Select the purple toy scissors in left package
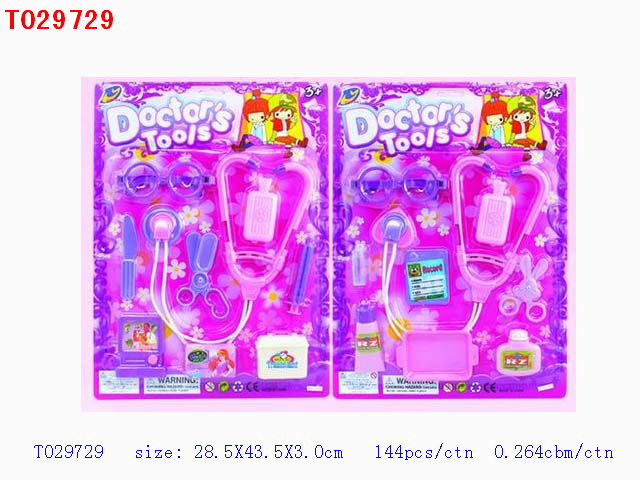This screenshot has width=640, height=480. point(203,274)
